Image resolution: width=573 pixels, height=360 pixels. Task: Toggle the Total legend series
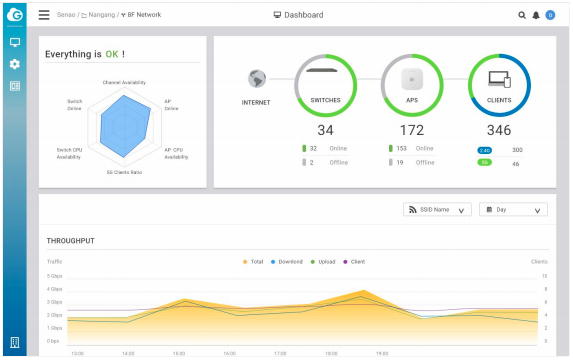[253, 262]
